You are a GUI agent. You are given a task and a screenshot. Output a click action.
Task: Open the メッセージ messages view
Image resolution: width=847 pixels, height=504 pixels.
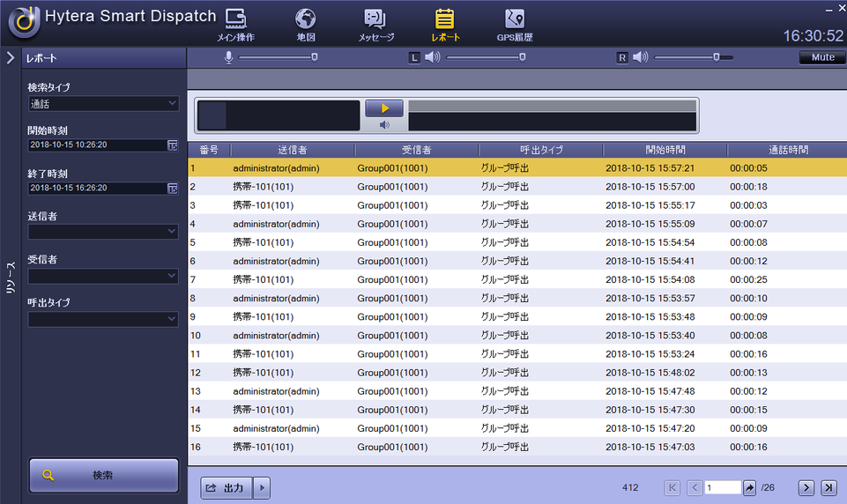(375, 25)
